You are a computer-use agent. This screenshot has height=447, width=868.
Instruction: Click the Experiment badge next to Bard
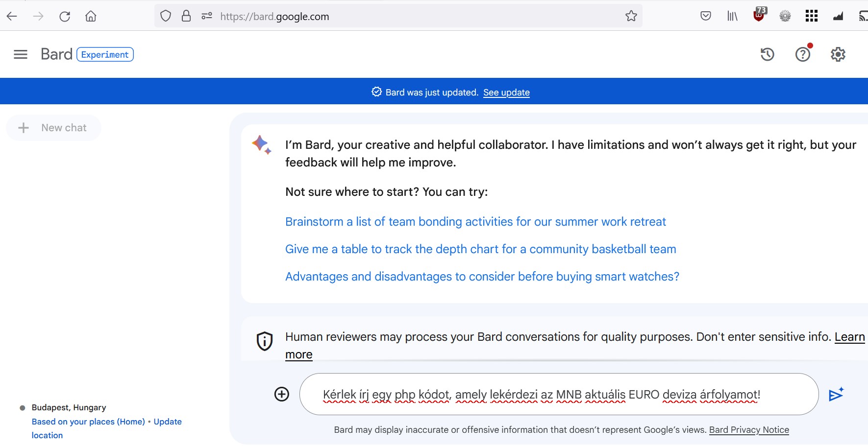(x=105, y=54)
